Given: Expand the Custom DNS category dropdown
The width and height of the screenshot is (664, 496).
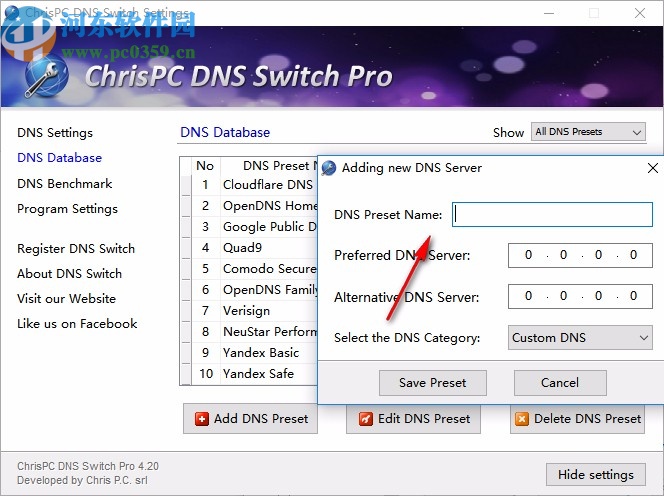Looking at the screenshot, I should [x=580, y=338].
